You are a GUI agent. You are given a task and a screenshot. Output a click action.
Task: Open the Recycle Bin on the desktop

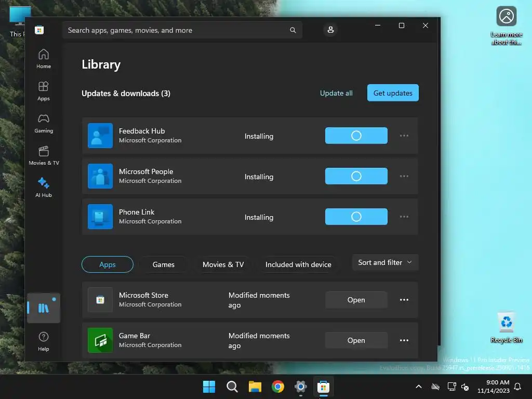(x=506, y=327)
